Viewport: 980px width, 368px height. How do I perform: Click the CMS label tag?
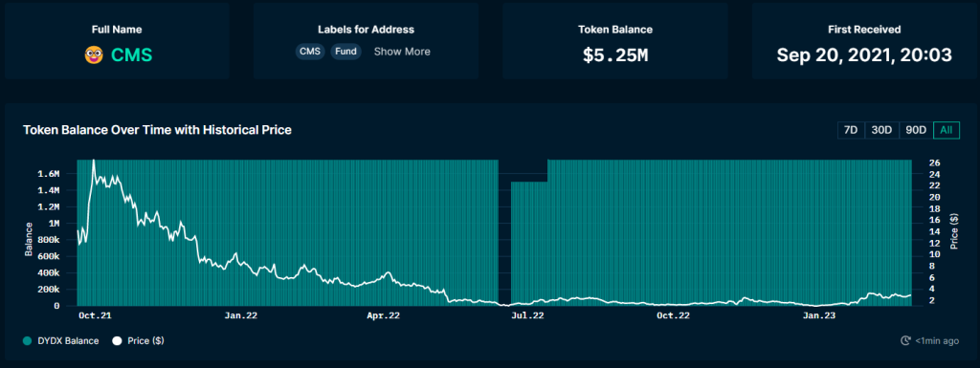coord(310,52)
